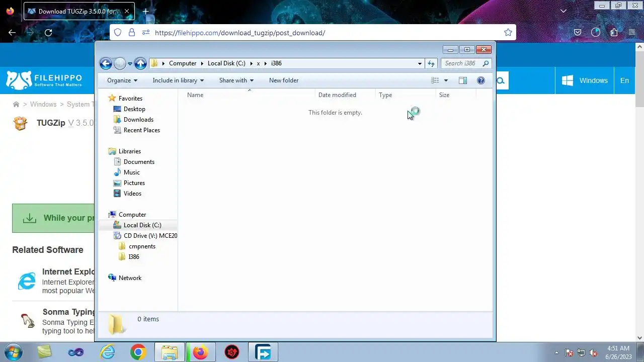
Task: Open Pictures library
Action: pyautogui.click(x=134, y=183)
